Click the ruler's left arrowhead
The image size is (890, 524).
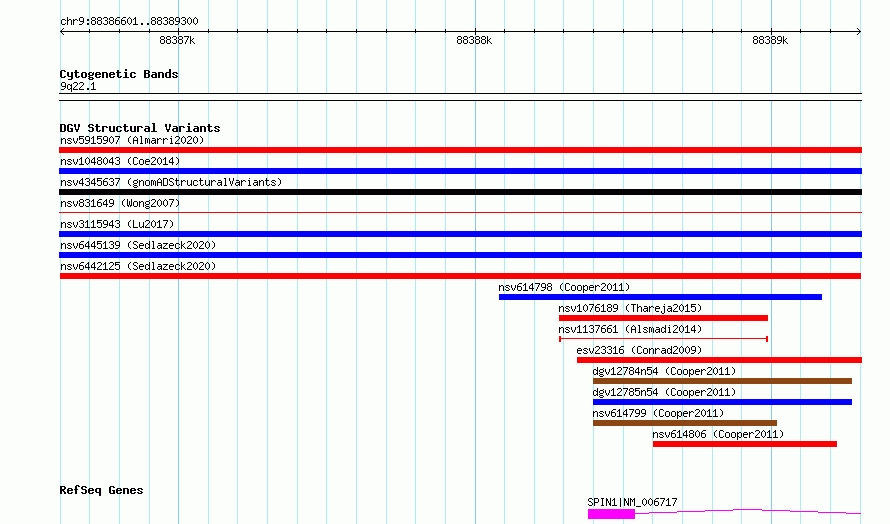pyautogui.click(x=62, y=32)
